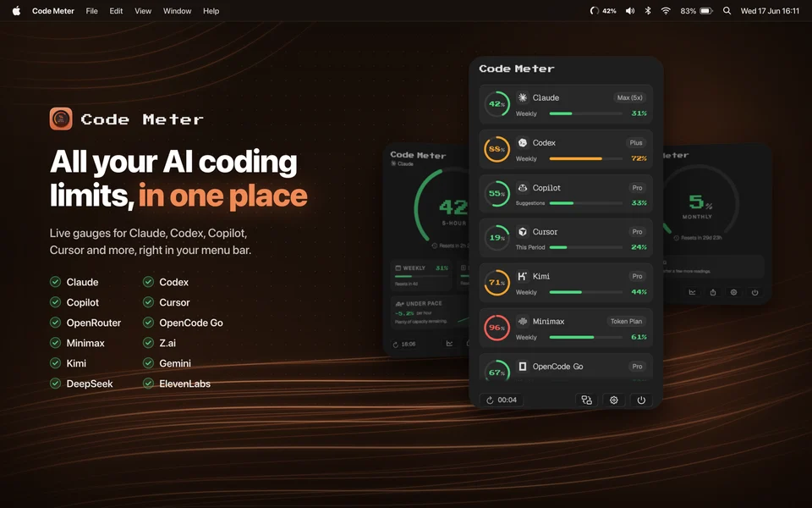
Task: Click the OpenCode Go provider icon
Action: point(523,367)
